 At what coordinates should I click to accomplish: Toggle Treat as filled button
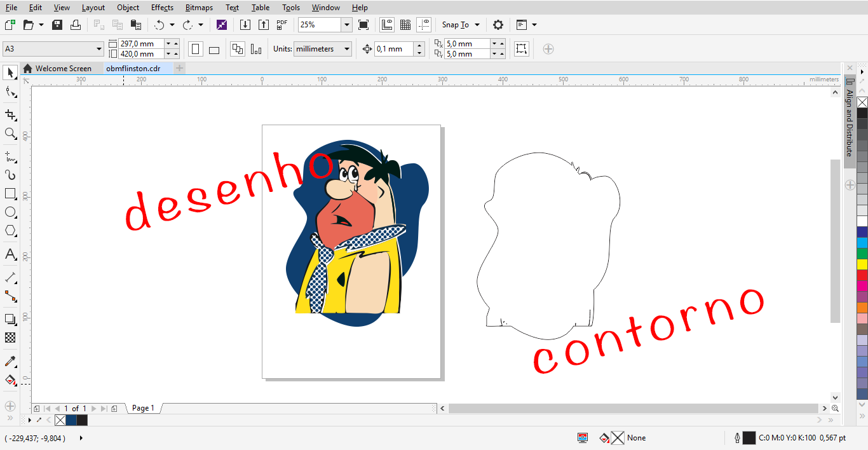(x=521, y=49)
